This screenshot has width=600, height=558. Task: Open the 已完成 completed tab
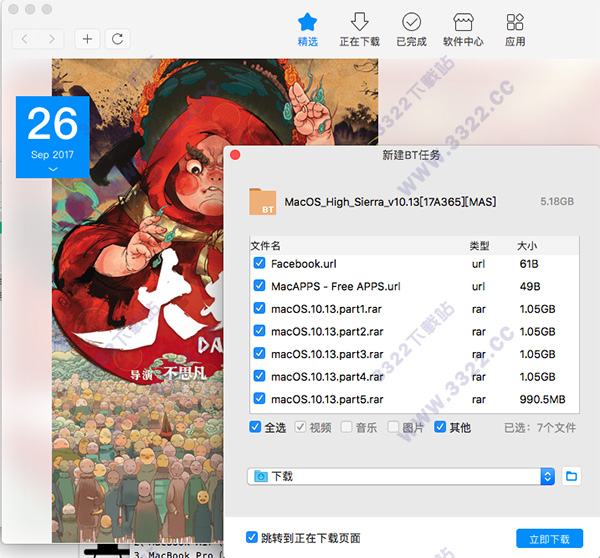(x=411, y=30)
